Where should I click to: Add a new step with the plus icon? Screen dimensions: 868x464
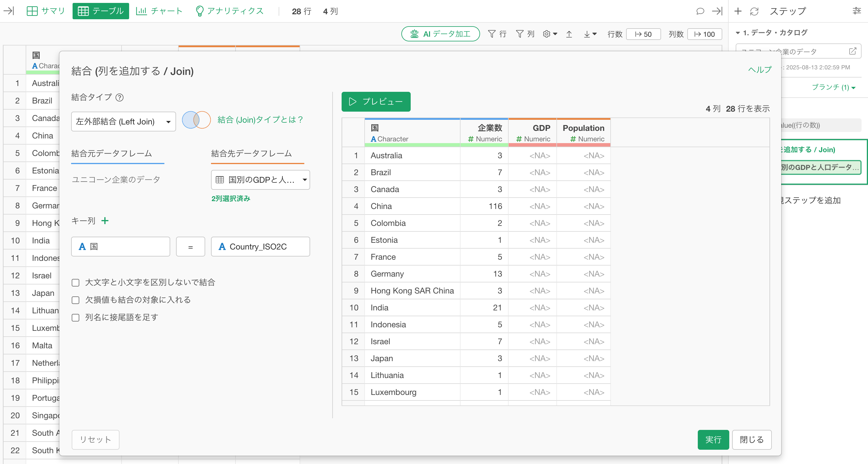pyautogui.click(x=738, y=11)
